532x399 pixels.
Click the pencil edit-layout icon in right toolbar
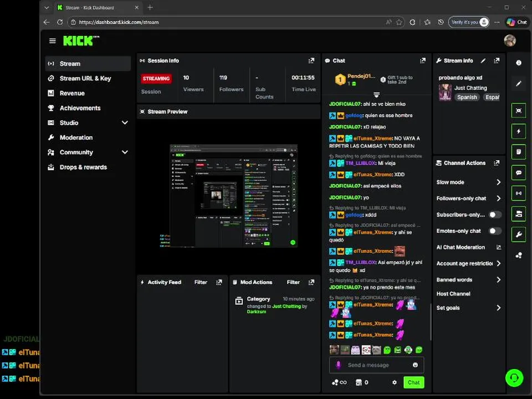519,84
